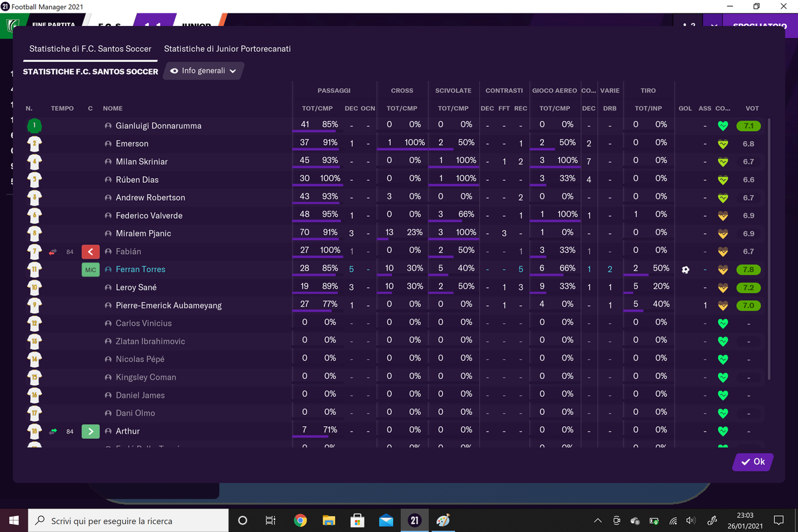Click Pjanic's 70 passes cell
The height and width of the screenshot is (532, 798).
coord(305,232)
